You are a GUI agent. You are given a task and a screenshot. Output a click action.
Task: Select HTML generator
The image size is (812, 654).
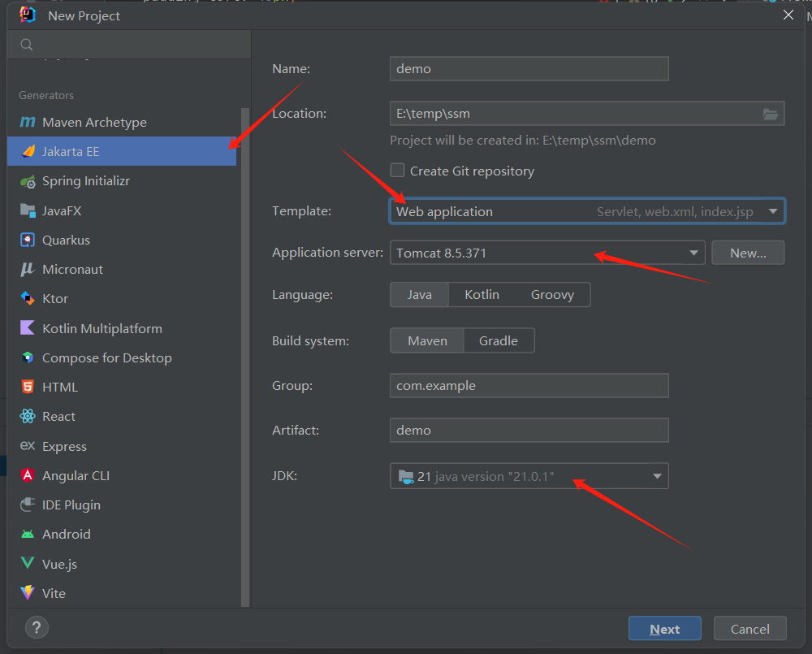(122, 387)
